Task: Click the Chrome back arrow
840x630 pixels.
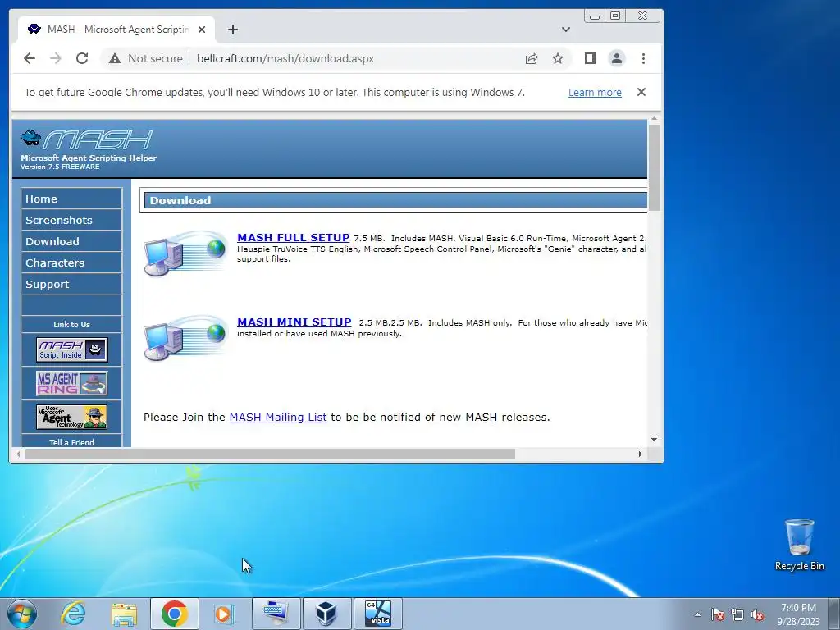Action: pyautogui.click(x=30, y=58)
